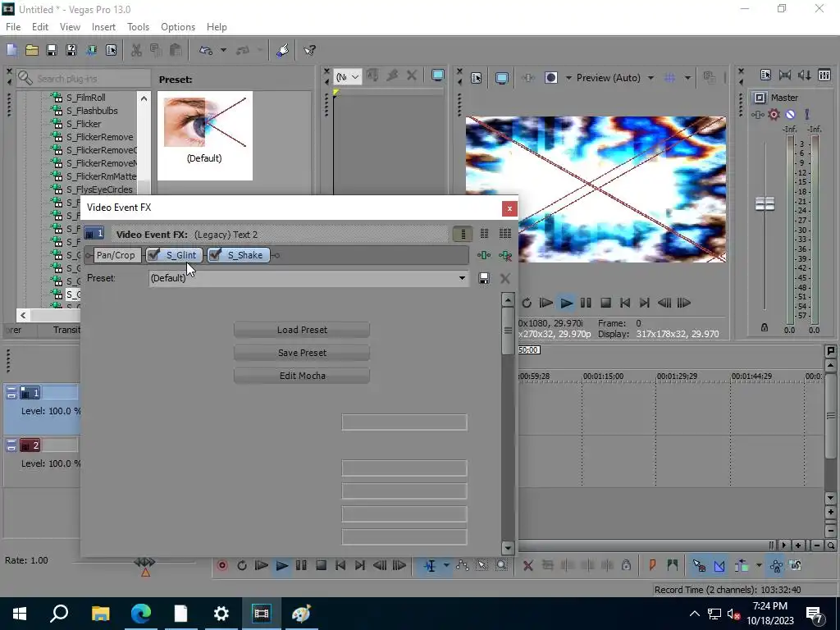The image size is (840, 630).
Task: Click the interactive tutorials hand icon
Action: (x=282, y=50)
